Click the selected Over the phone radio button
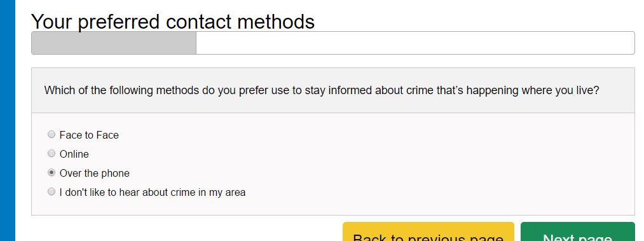The height and width of the screenshot is (241, 644). (51, 173)
